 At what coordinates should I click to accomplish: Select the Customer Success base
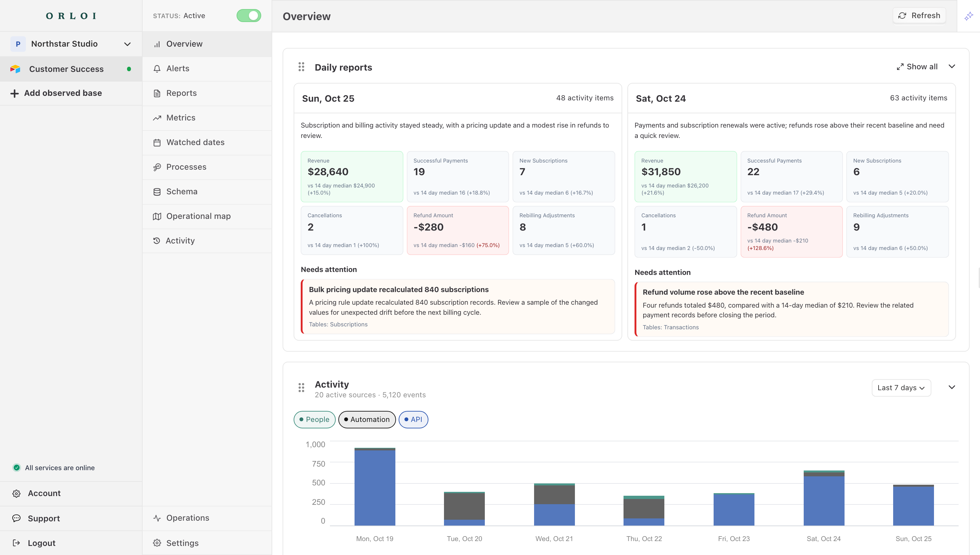point(71,69)
